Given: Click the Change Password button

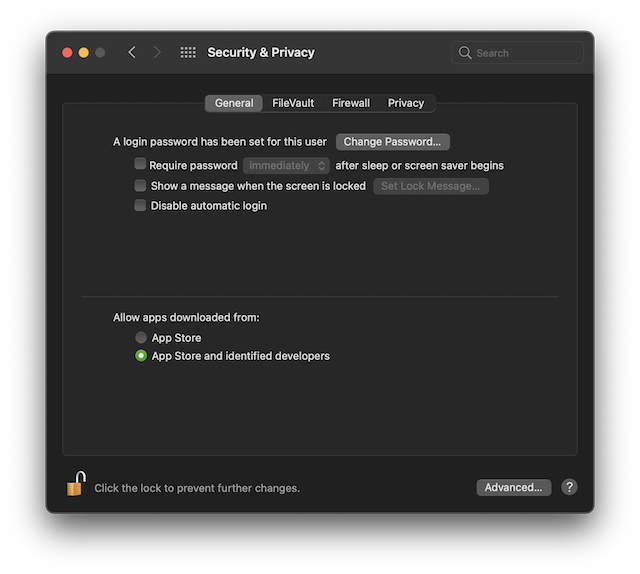Looking at the screenshot, I should pyautogui.click(x=393, y=142).
